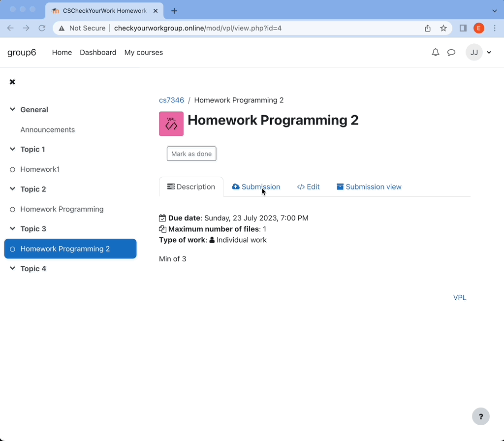
Task: Open the messaging speech bubble icon
Action: coord(451,52)
